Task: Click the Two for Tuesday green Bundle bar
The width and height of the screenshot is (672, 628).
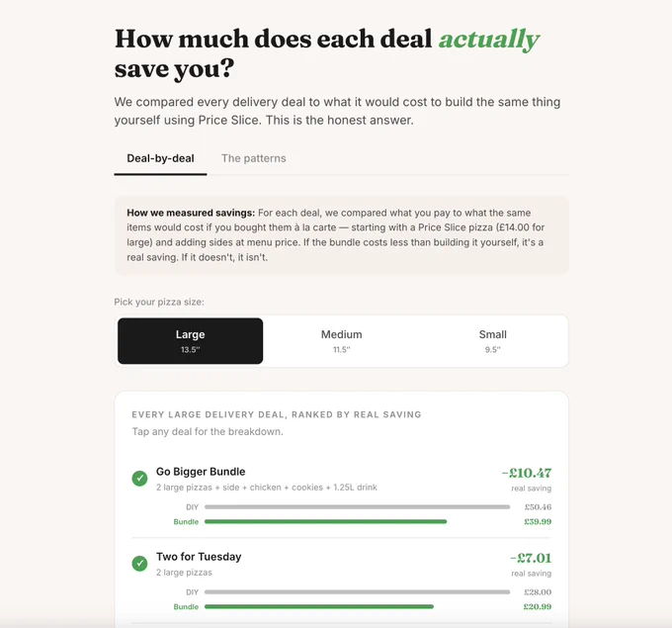Action: [319, 606]
